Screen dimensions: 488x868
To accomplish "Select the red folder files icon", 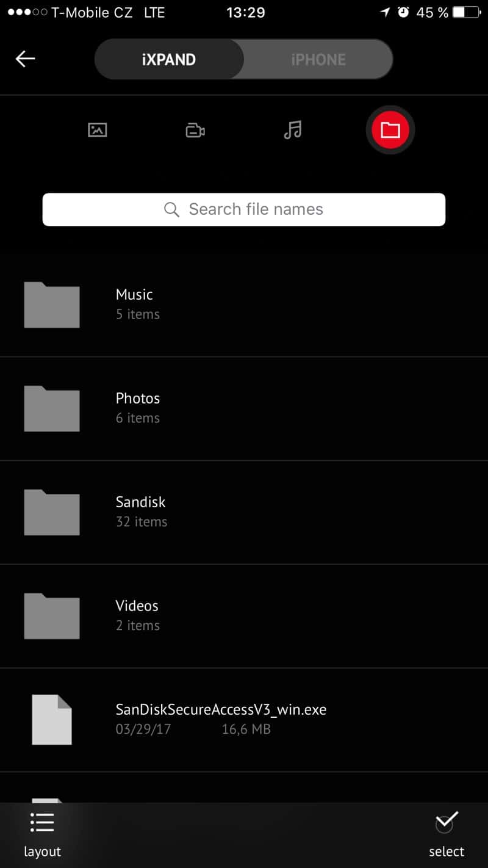I will click(390, 130).
